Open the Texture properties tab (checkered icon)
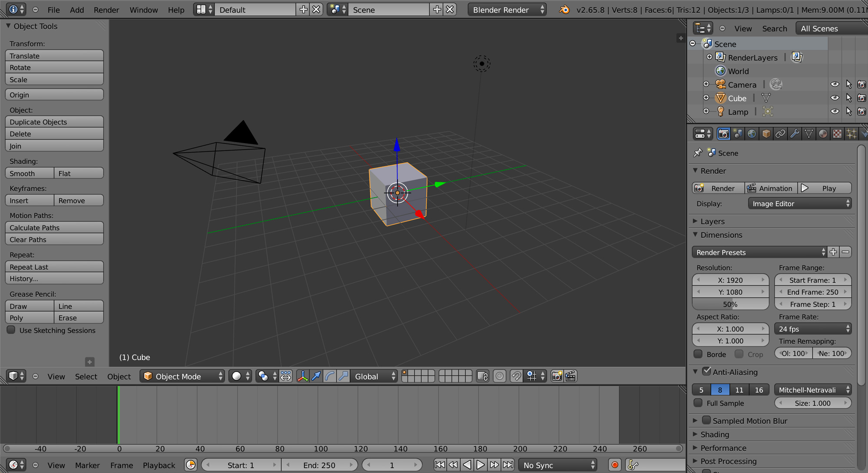This screenshot has height=473, width=868. (x=838, y=134)
